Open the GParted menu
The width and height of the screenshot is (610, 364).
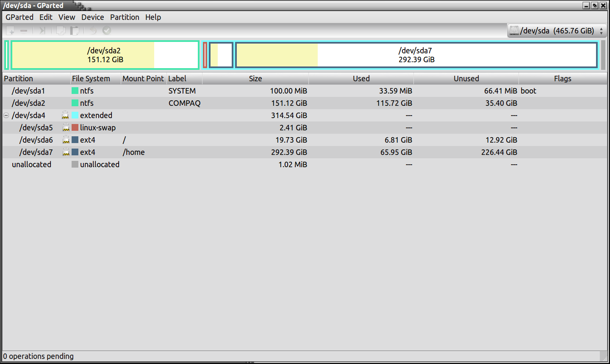(x=19, y=17)
